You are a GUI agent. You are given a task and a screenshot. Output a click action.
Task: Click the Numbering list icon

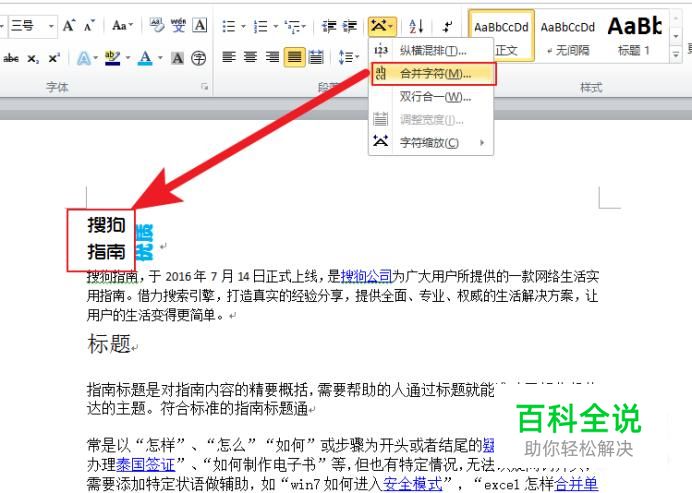click(x=261, y=26)
